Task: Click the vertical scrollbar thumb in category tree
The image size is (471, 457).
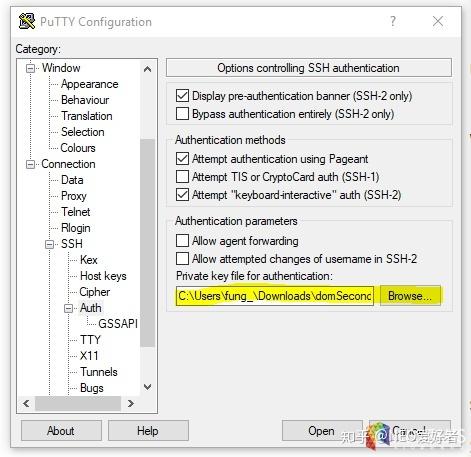Action: 147,243
